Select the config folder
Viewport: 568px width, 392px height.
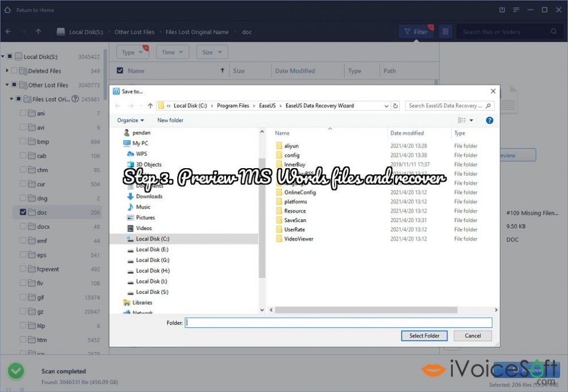pyautogui.click(x=291, y=155)
